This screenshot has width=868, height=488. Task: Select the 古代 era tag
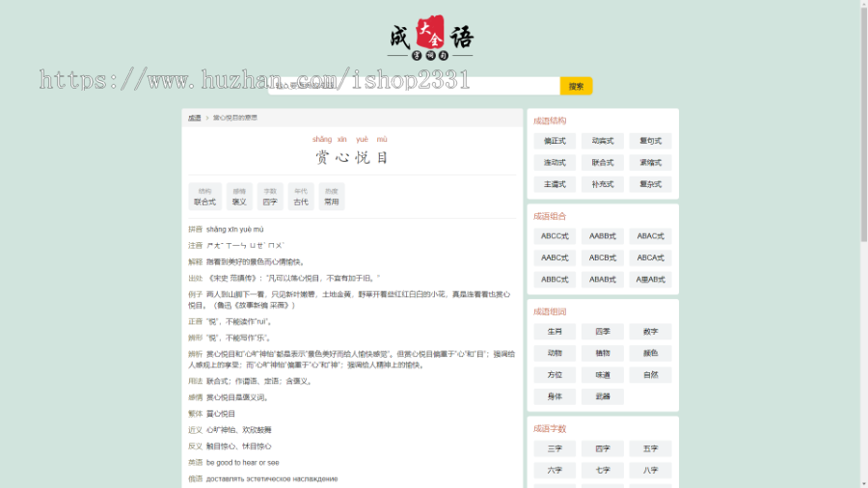pos(301,197)
